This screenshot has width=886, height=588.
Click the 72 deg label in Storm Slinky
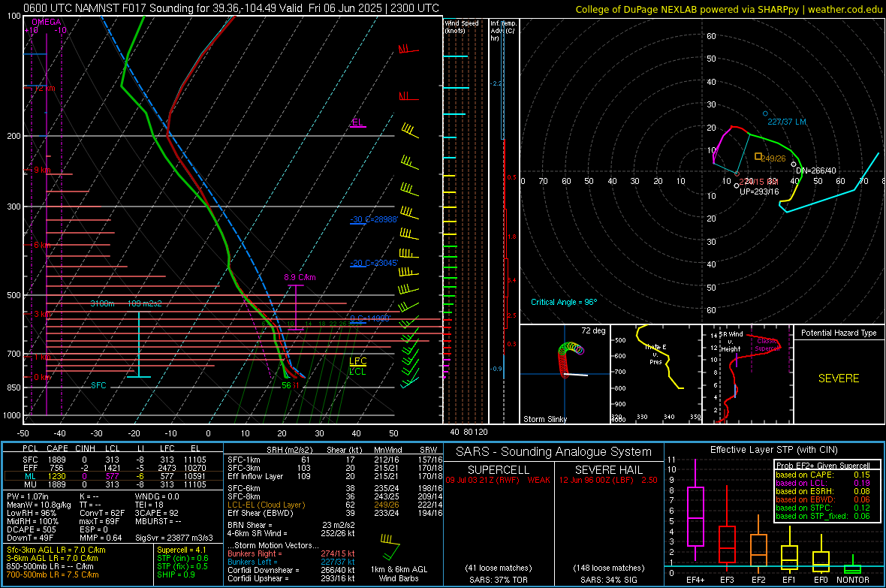click(593, 330)
